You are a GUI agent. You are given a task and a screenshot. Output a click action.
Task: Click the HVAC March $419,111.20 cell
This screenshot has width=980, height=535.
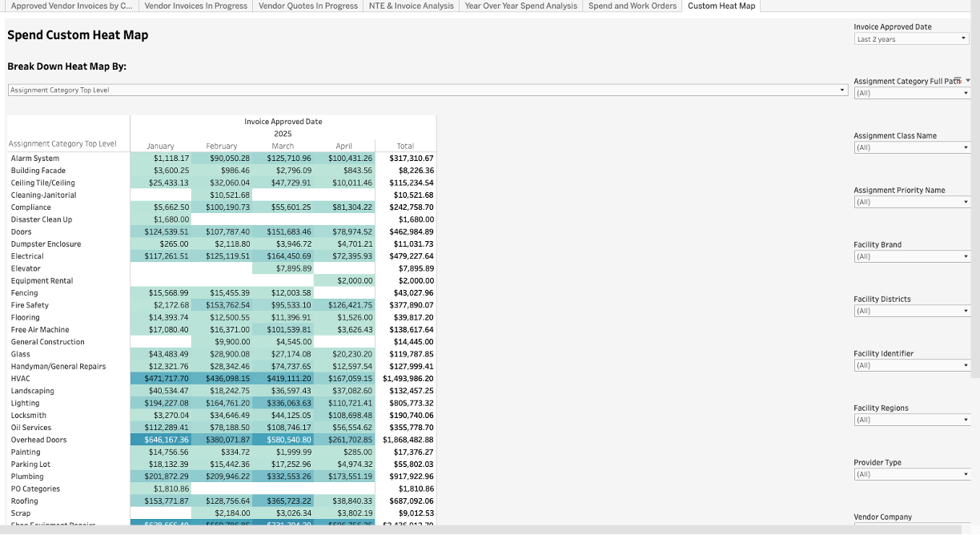[x=283, y=379]
